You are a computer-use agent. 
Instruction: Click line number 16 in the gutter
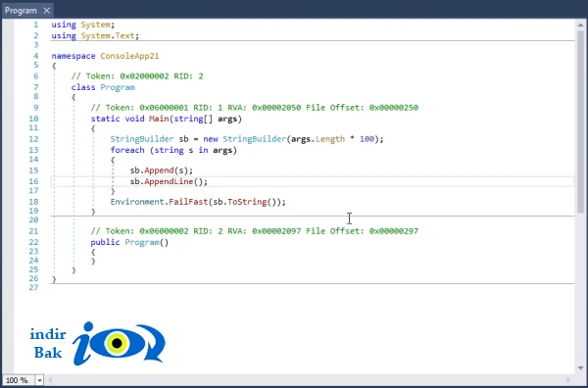(x=33, y=181)
